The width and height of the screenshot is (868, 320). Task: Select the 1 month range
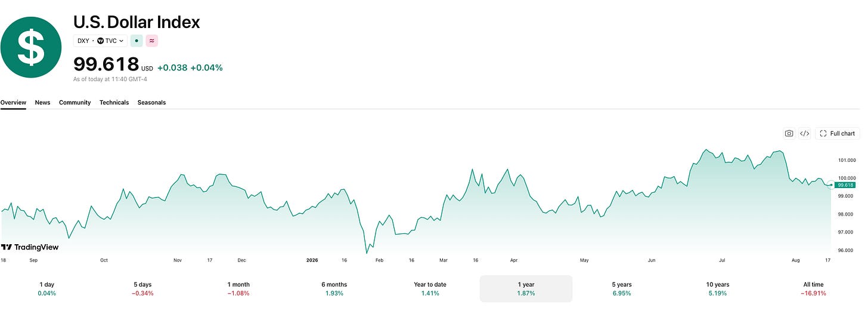click(x=238, y=289)
